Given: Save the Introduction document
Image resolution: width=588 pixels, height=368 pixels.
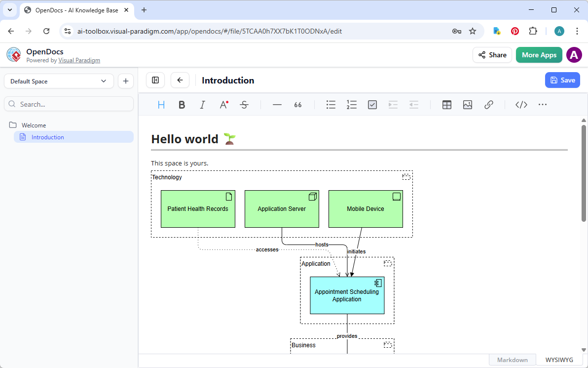Looking at the screenshot, I should [x=562, y=80].
